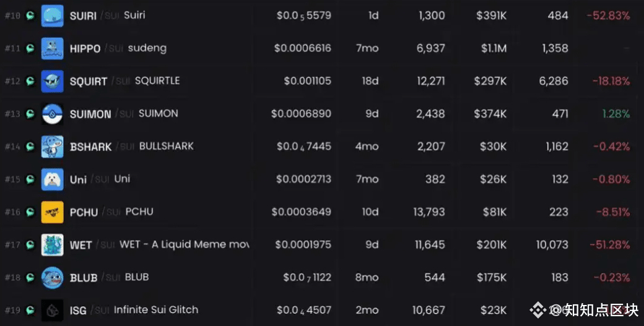644x326 pixels.
Task: Open Infinite Sui Glitch token name
Action: tap(156, 309)
